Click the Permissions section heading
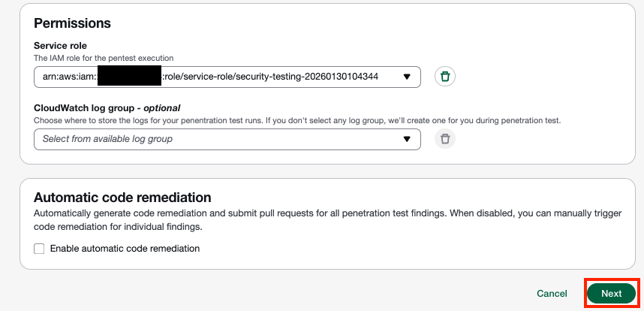This screenshot has height=311, width=644. (73, 23)
